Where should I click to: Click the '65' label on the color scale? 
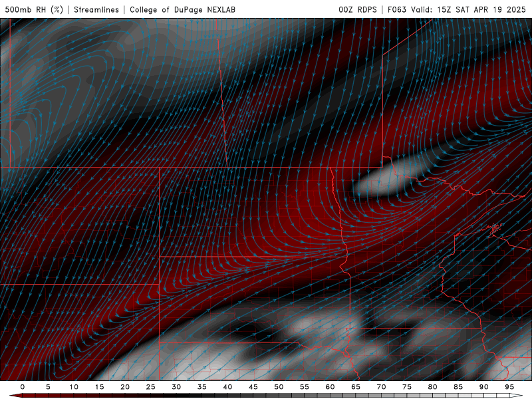(x=356, y=387)
